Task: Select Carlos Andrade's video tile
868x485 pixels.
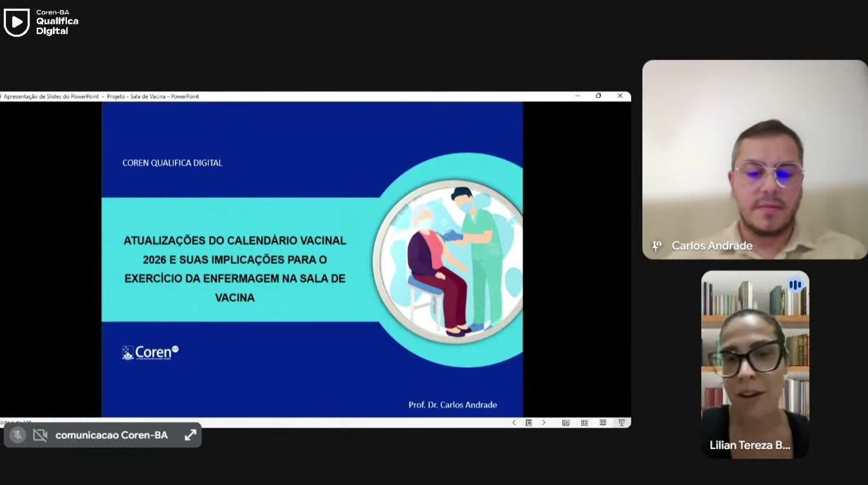Action: [x=754, y=159]
